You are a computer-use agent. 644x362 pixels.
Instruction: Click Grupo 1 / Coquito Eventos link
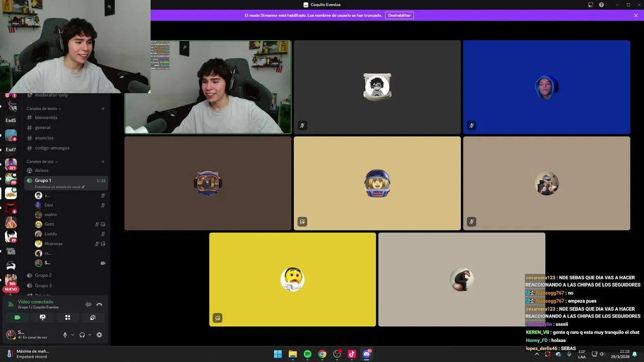tap(38, 307)
